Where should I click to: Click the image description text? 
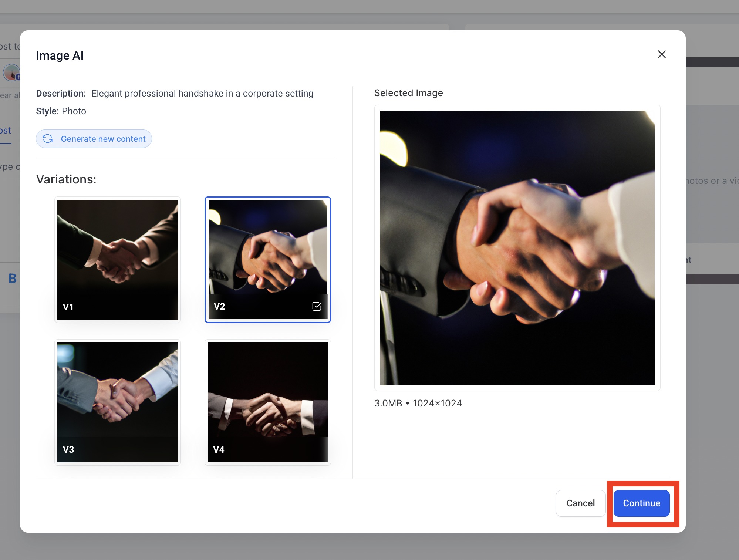tap(202, 94)
